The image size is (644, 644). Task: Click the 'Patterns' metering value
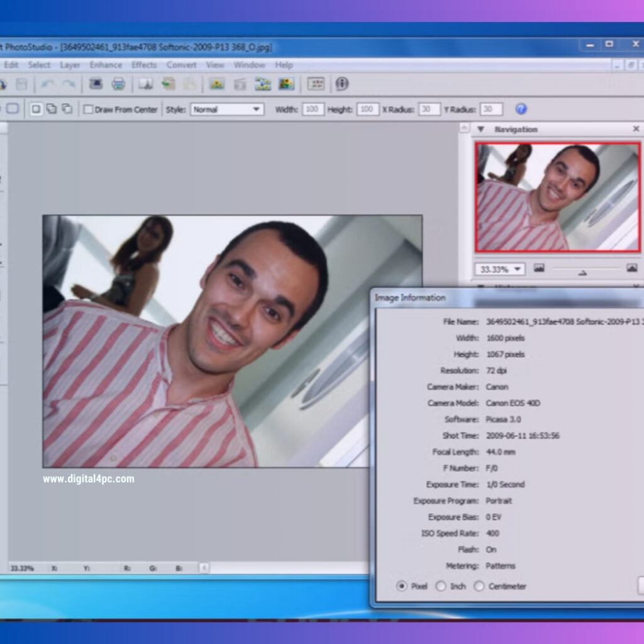pyautogui.click(x=500, y=566)
